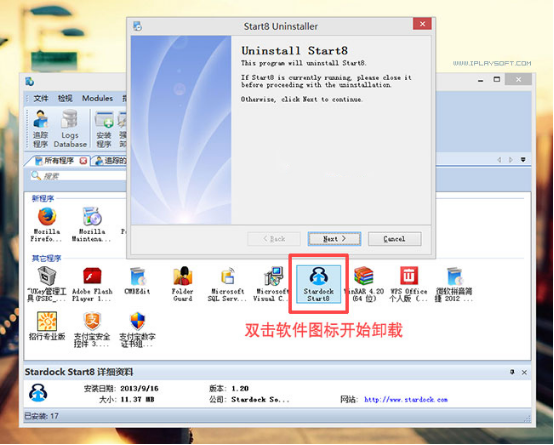Image resolution: width=554 pixels, height=445 pixels.
Task: Select the WPS Office 个人版 icon
Action: [x=408, y=284]
